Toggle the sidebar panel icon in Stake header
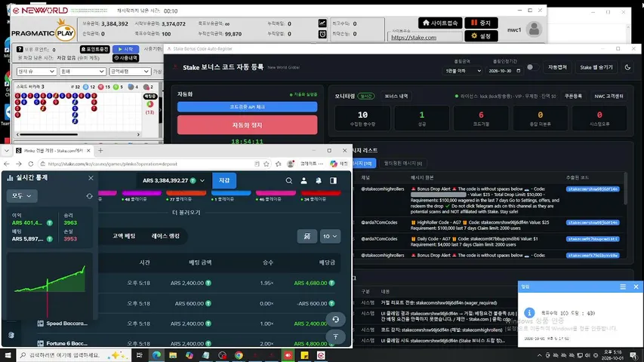This screenshot has height=362, width=644. tap(333, 180)
